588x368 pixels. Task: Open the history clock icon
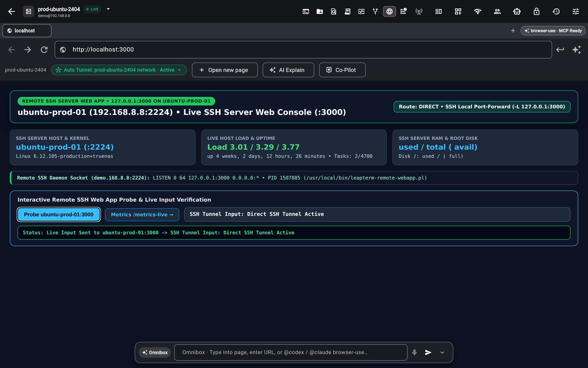[x=556, y=11]
